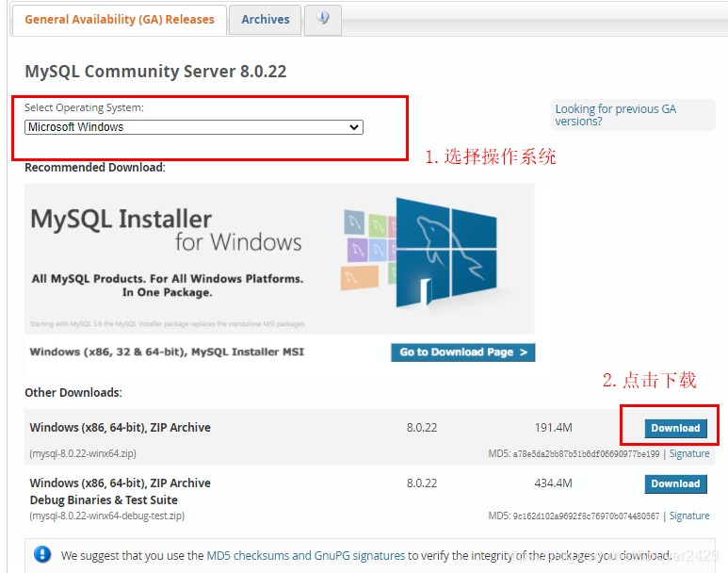Open the Looking for previous GA versions link

616,115
